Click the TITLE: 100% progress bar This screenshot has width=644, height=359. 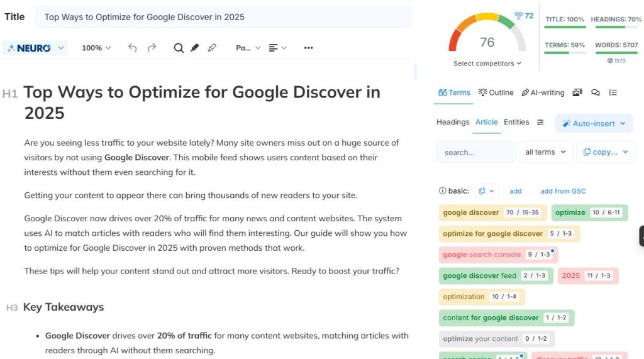pos(565,27)
